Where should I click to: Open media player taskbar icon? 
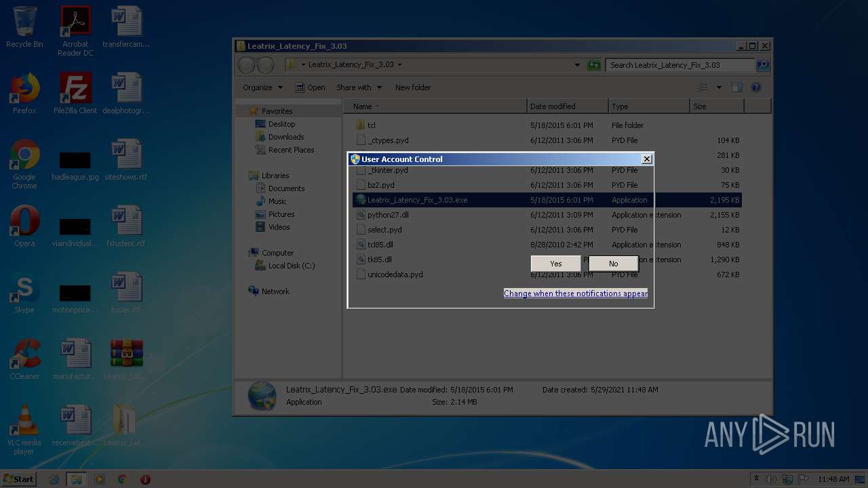pos(100,479)
